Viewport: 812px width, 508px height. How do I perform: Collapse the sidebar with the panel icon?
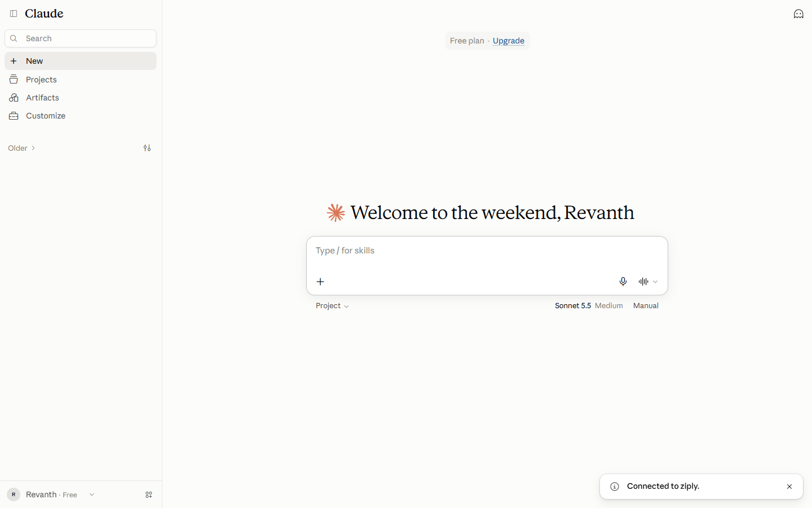coord(14,14)
